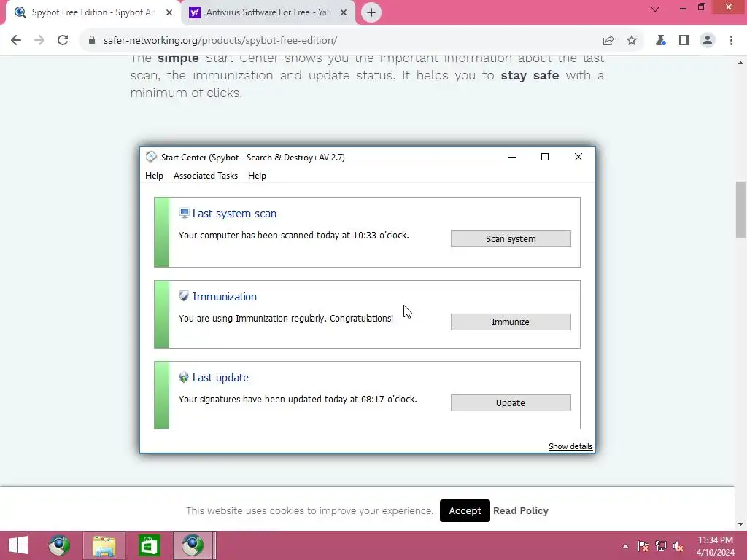This screenshot has height=560, width=747.
Task: Click the Last update globe icon
Action: (x=184, y=377)
